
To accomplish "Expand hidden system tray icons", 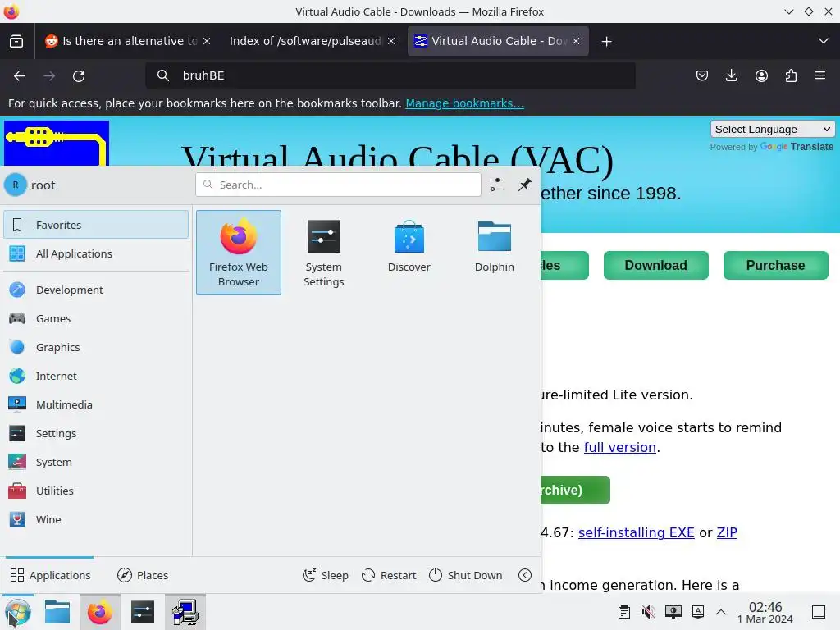I will coord(721,612).
